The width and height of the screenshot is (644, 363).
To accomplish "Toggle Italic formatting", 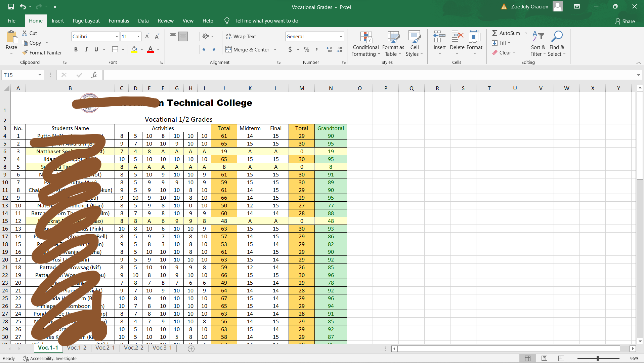I will tap(86, 49).
